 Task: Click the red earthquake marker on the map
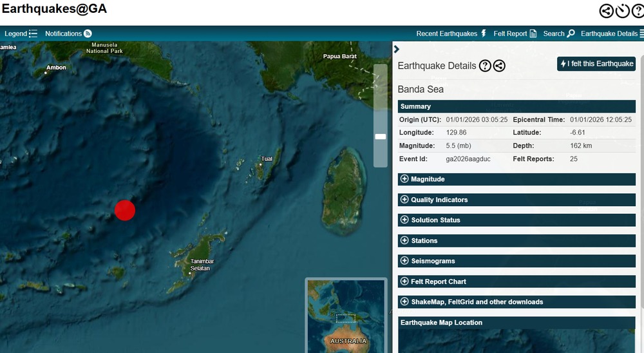tap(124, 210)
